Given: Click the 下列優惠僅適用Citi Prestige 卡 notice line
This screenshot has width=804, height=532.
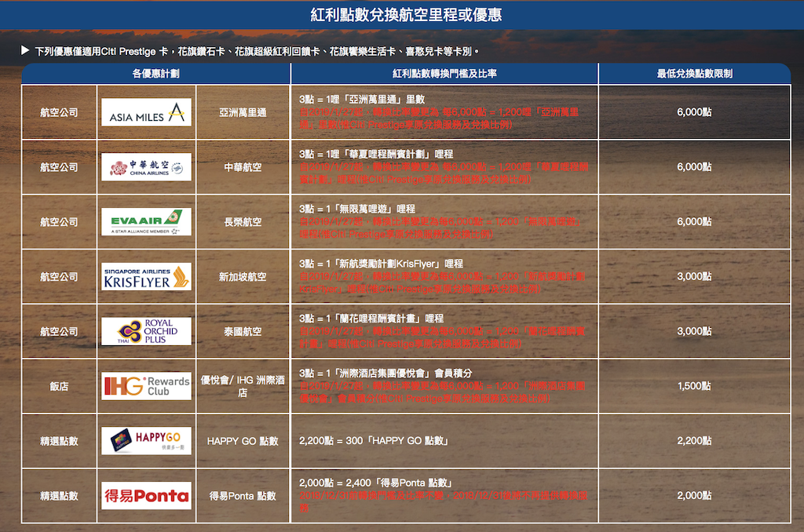Looking at the screenshot, I should (257, 51).
